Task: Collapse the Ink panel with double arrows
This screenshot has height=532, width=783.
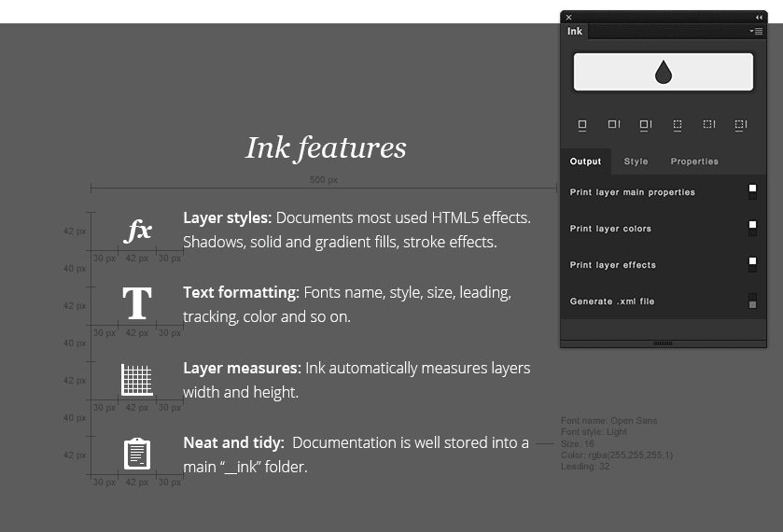Action: (x=759, y=17)
